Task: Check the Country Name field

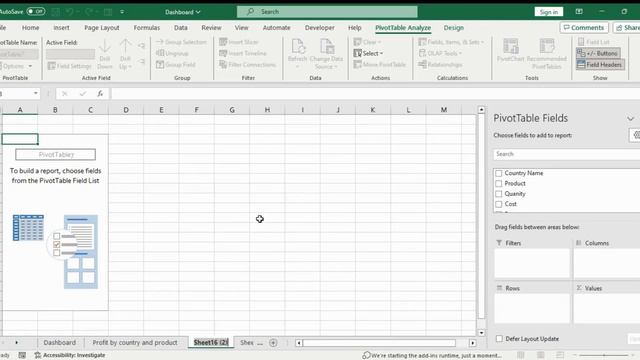Action: tap(498, 173)
